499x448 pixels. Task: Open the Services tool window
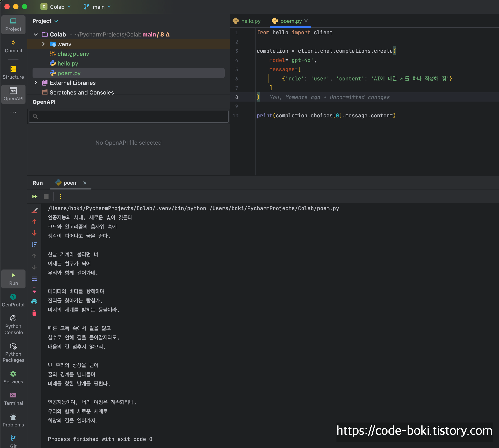(x=13, y=377)
